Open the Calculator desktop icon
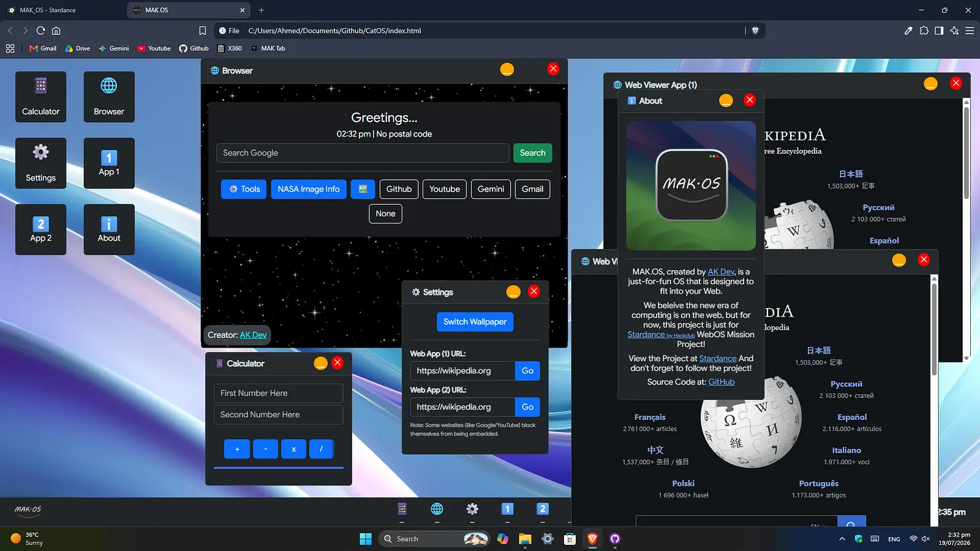Image resolution: width=980 pixels, height=551 pixels. coord(41,97)
